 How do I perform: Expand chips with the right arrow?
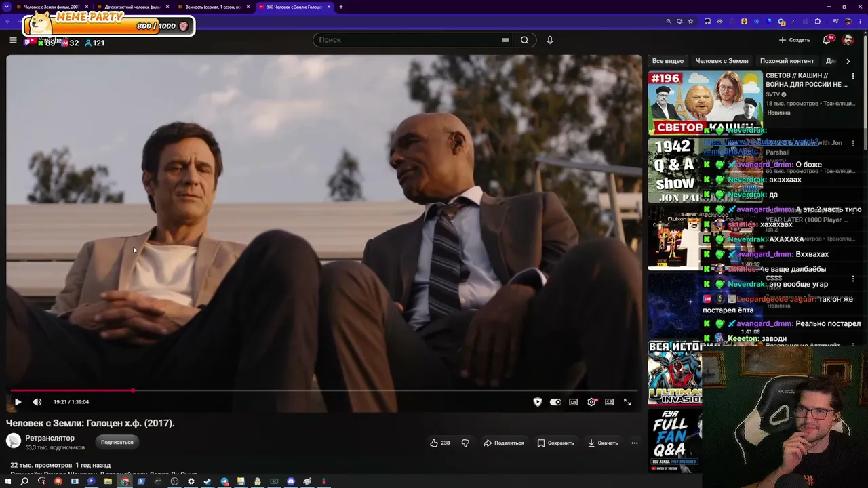click(848, 61)
